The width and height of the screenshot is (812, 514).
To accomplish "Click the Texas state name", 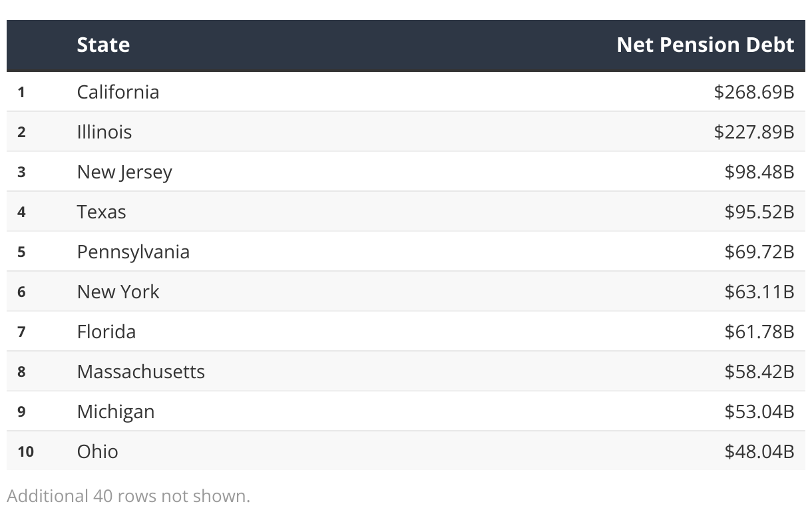I will [x=101, y=212].
